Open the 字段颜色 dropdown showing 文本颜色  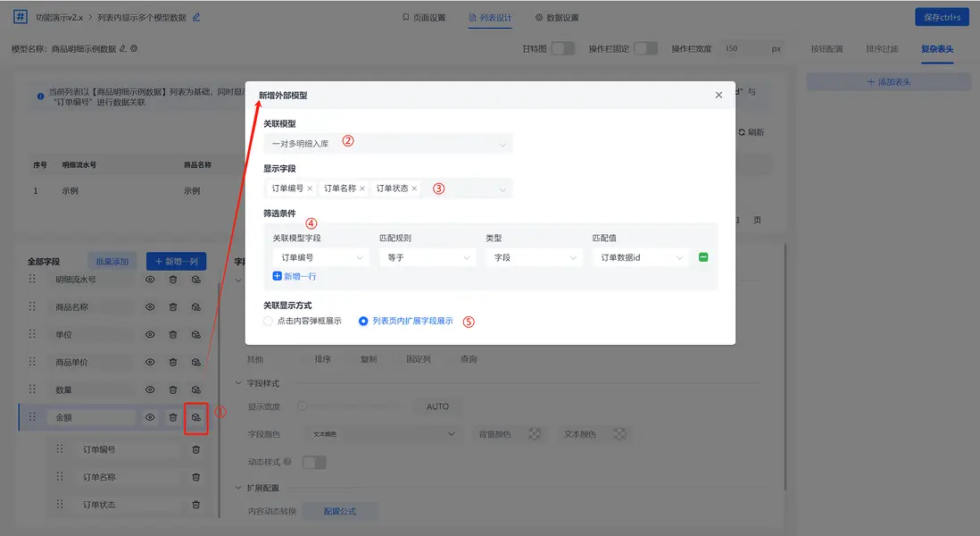point(382,433)
